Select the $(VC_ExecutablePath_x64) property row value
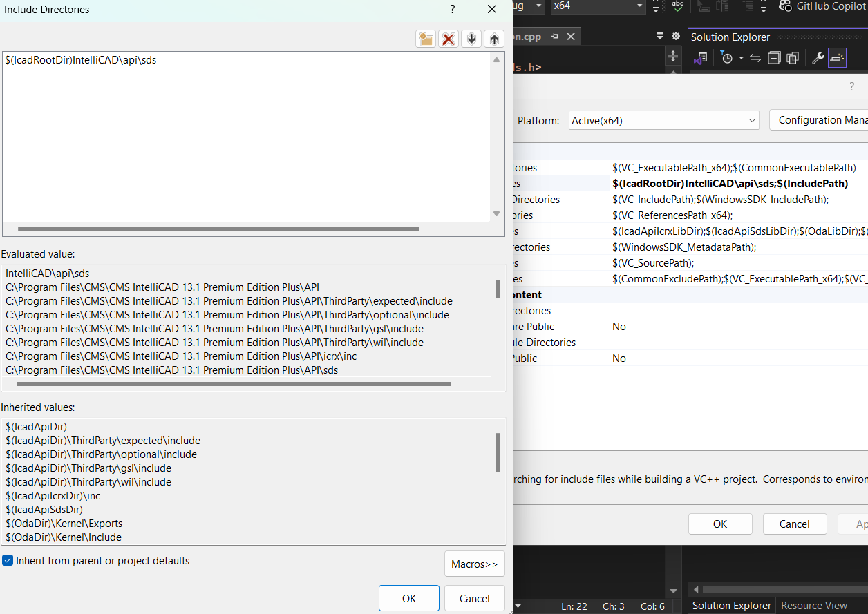This screenshot has height=614, width=868. [734, 168]
